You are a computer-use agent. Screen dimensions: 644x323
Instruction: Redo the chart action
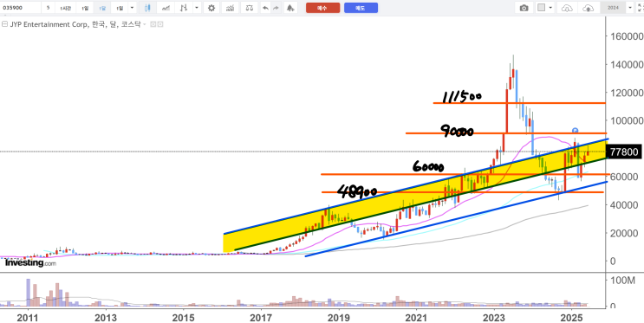tap(276, 8)
